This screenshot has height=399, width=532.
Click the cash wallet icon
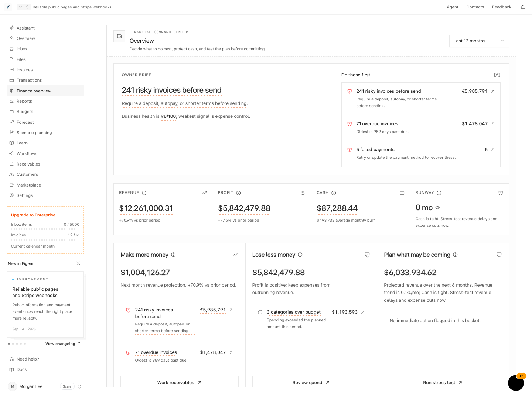tap(402, 193)
